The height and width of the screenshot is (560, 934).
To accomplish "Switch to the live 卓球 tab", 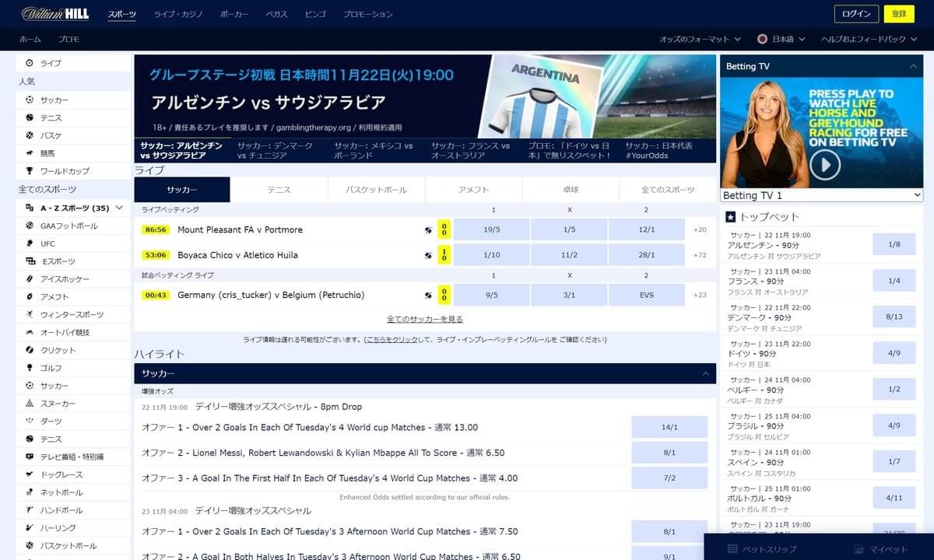I will point(571,190).
